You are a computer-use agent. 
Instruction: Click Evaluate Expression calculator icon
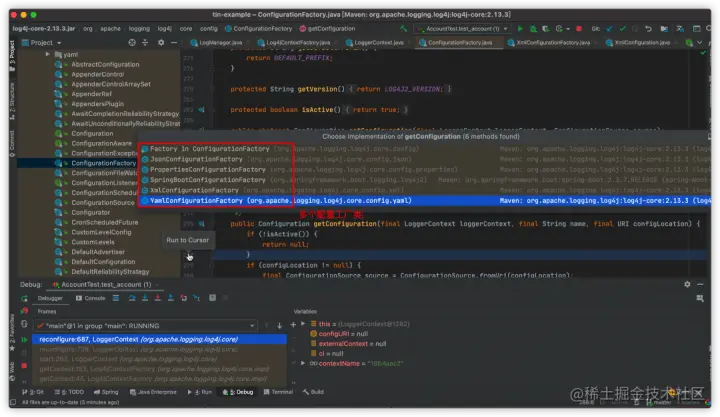click(212, 298)
